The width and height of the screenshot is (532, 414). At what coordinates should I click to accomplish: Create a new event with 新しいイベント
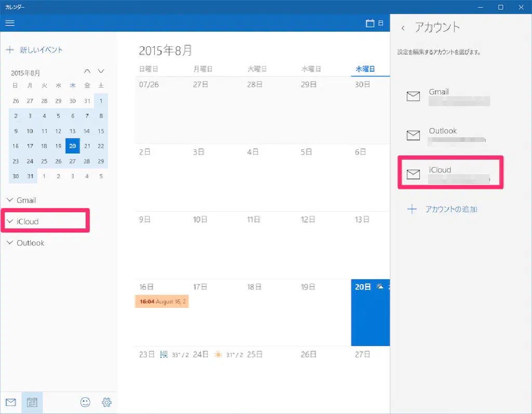[x=34, y=50]
